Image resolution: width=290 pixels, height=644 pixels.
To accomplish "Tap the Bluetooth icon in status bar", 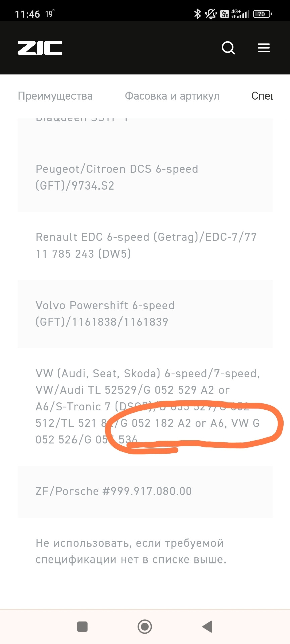I will click(198, 14).
